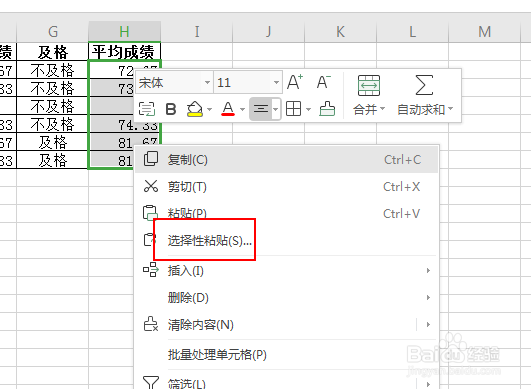
Task: Click the AutoSum sigma icon
Action: (424, 85)
